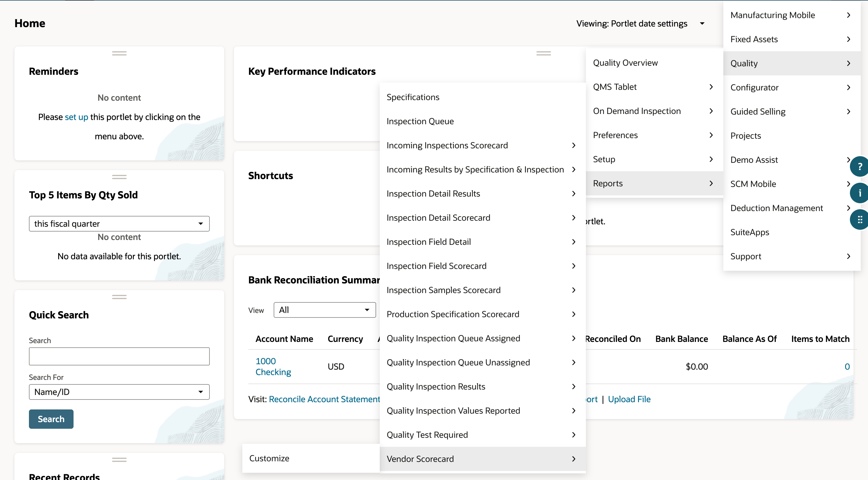Click the Top 5 Items portlet drag handle

pos(119,177)
